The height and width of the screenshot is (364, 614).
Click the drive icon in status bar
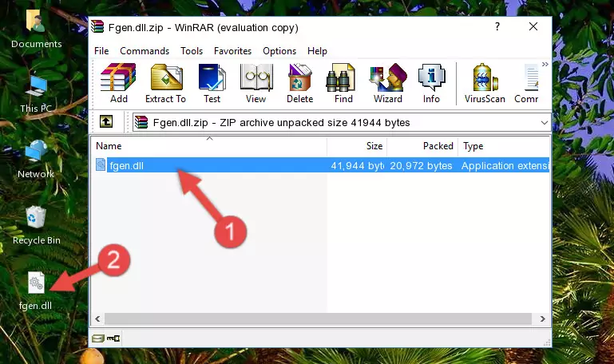(98, 338)
